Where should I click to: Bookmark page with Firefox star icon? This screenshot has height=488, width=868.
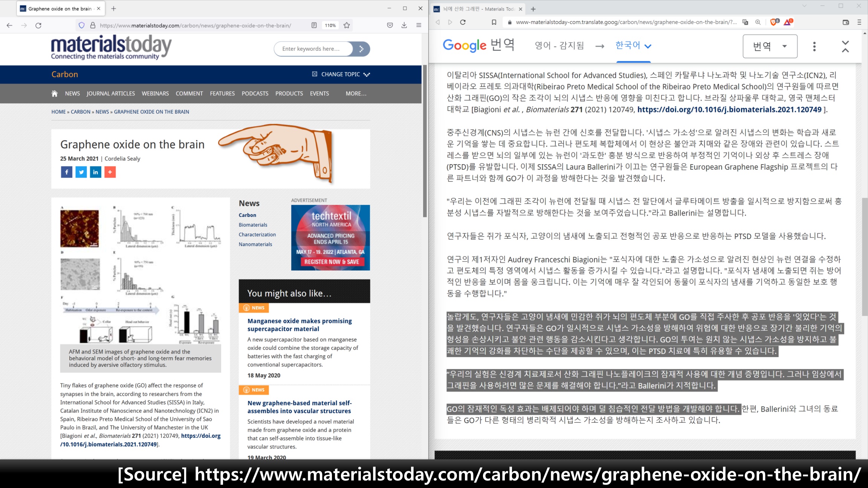tap(347, 25)
